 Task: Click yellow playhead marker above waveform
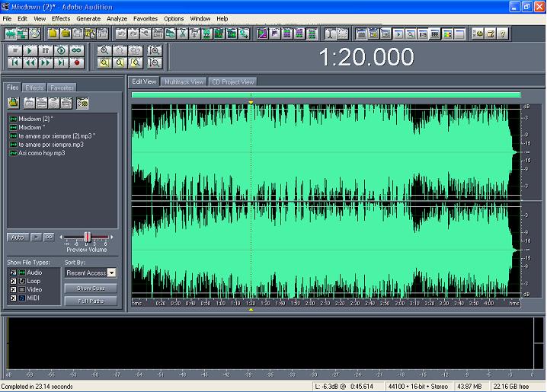(251, 103)
